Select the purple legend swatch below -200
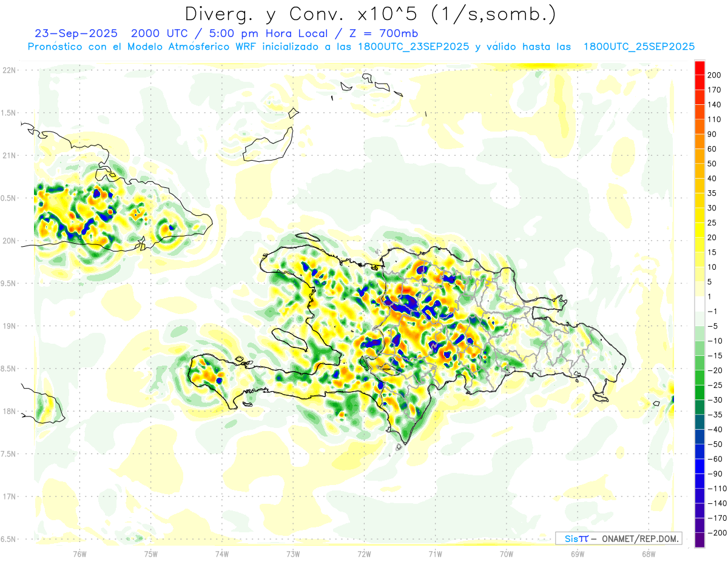This screenshot has height=562, width=728. pyautogui.click(x=699, y=541)
